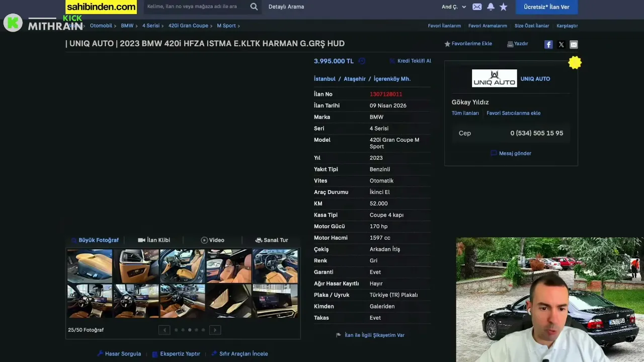
Task: Open the infotainment screen close-up thumbnail
Action: coord(275,301)
